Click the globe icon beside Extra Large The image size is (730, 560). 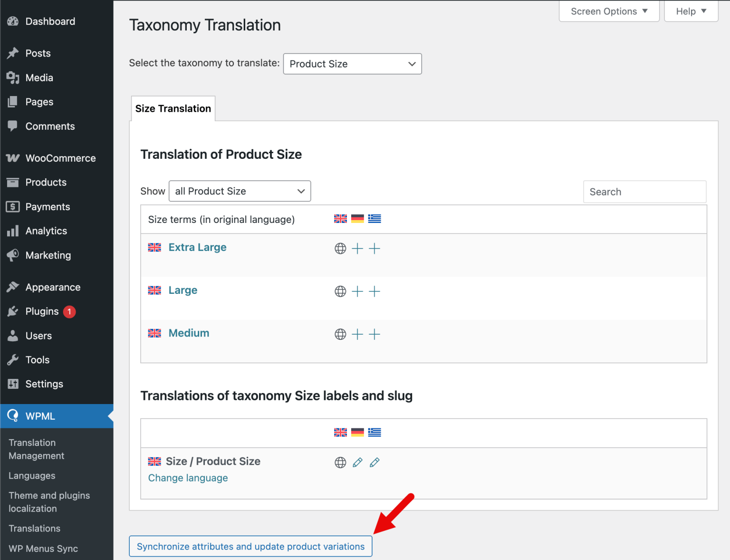pos(340,248)
